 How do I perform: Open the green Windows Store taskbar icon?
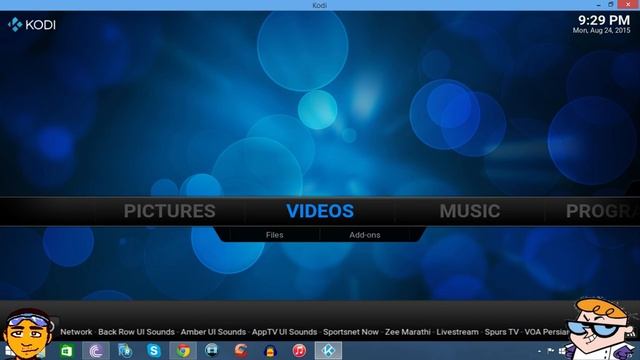(x=67, y=351)
